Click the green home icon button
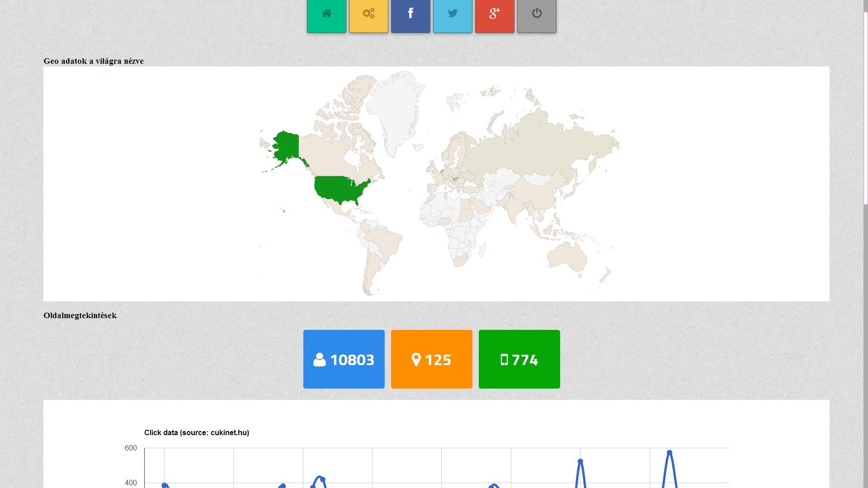This screenshot has width=868, height=488. click(x=326, y=14)
